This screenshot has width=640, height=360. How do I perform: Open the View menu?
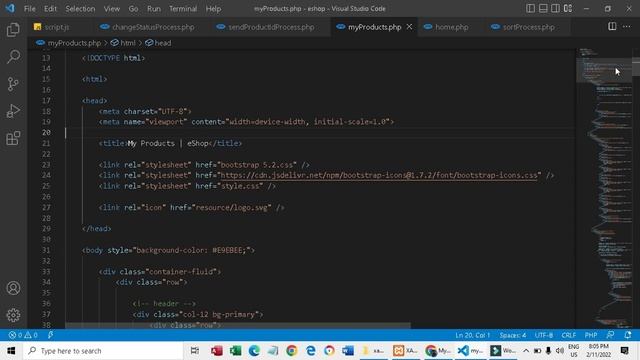click(111, 9)
